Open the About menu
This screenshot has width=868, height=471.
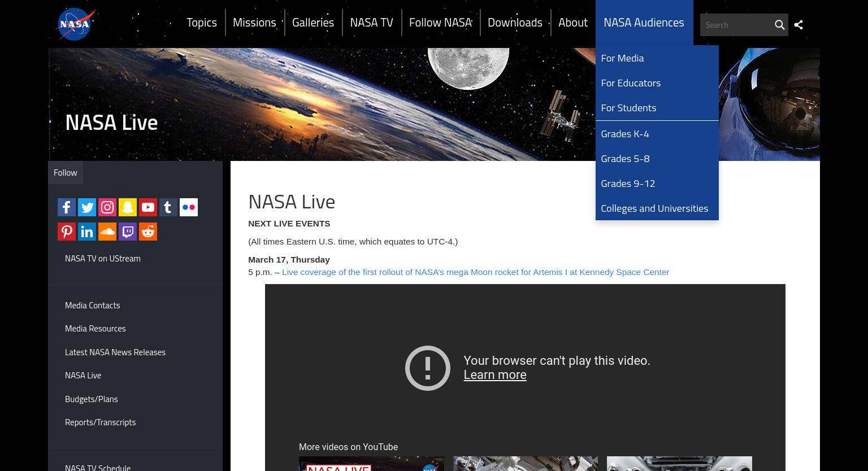tap(573, 23)
